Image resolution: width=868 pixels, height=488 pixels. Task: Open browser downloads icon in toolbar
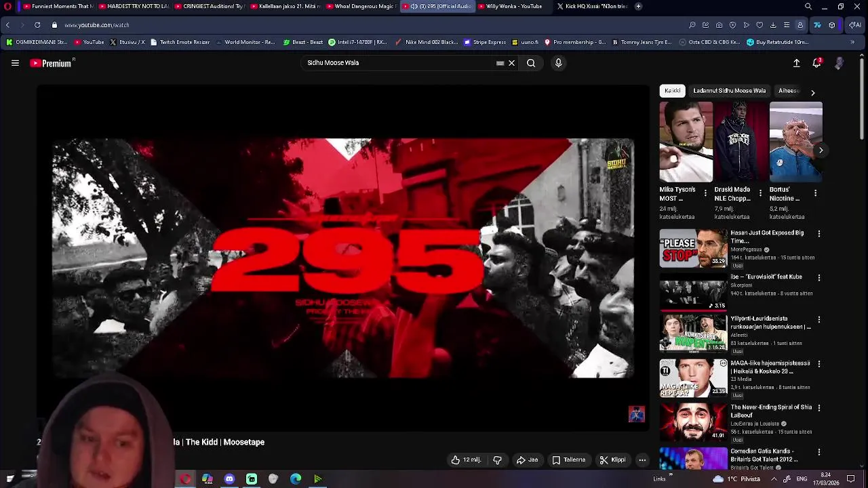click(773, 25)
